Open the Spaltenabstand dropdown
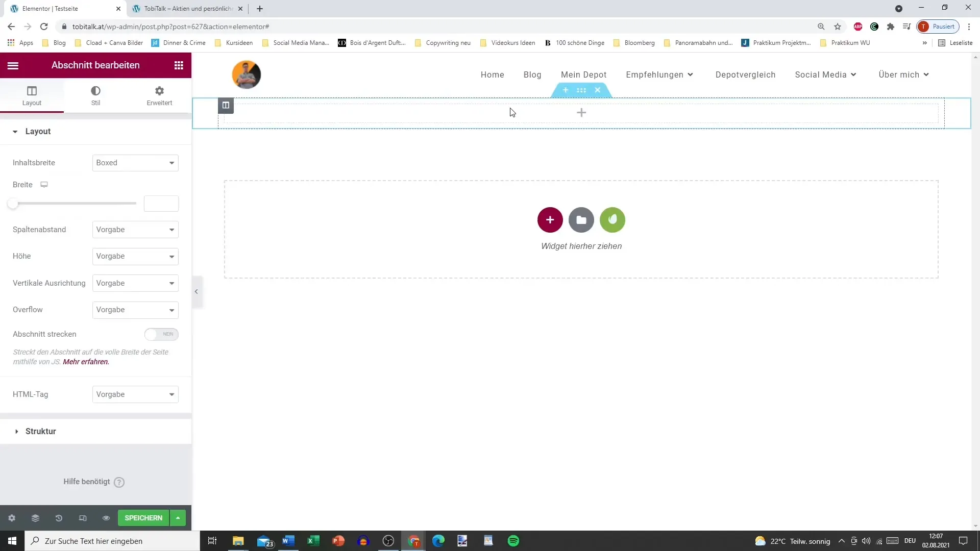Screen dimensions: 980x551 135,230
